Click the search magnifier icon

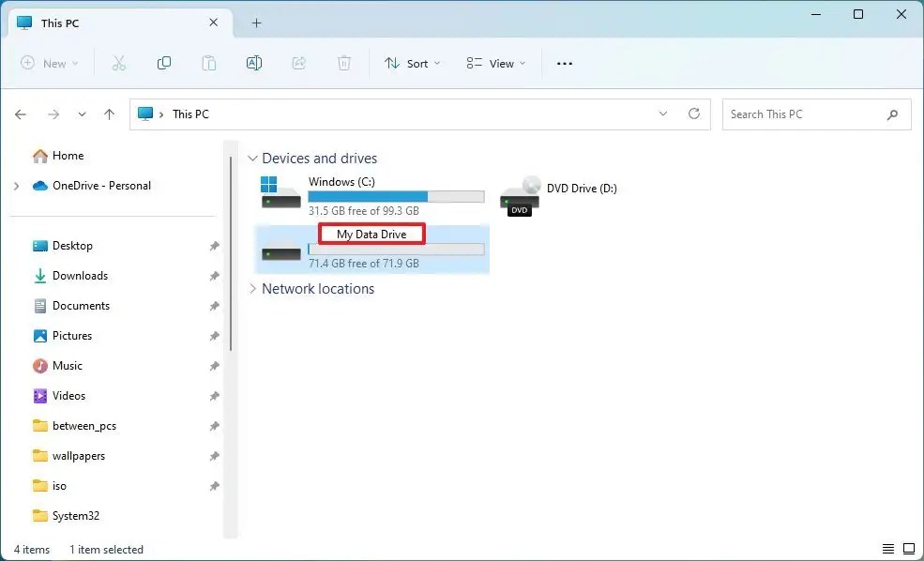point(892,114)
